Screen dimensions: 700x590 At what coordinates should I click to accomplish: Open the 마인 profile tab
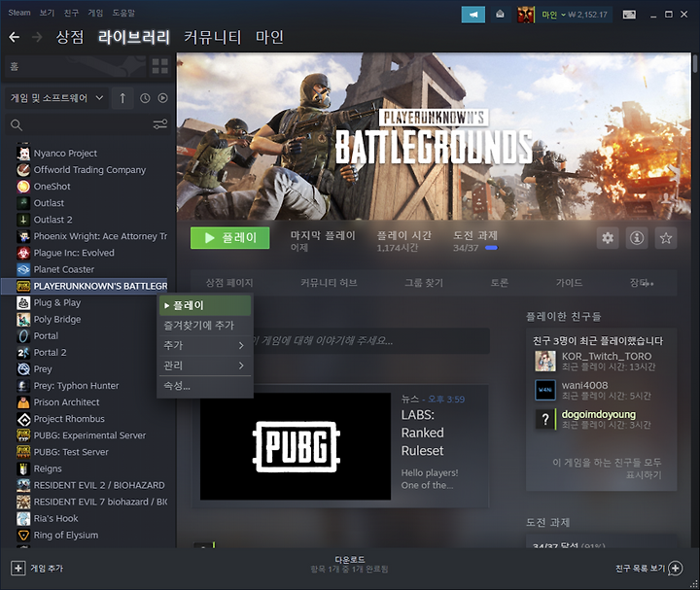(x=269, y=37)
